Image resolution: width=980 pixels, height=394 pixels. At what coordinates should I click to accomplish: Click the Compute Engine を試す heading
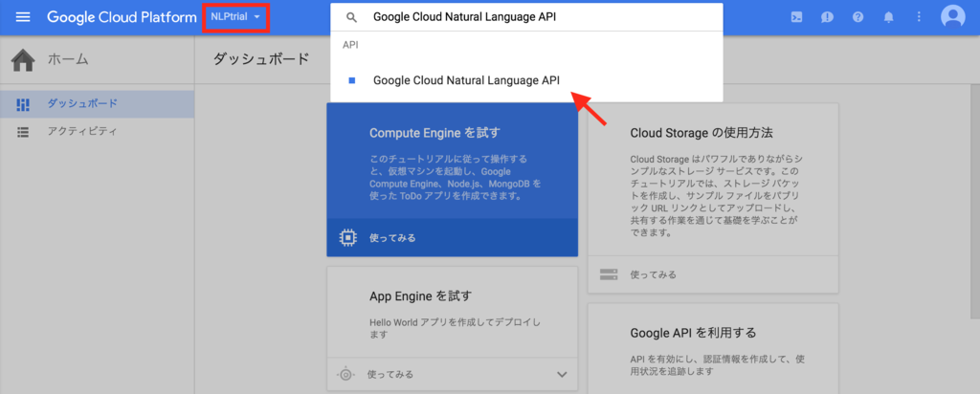(x=435, y=133)
